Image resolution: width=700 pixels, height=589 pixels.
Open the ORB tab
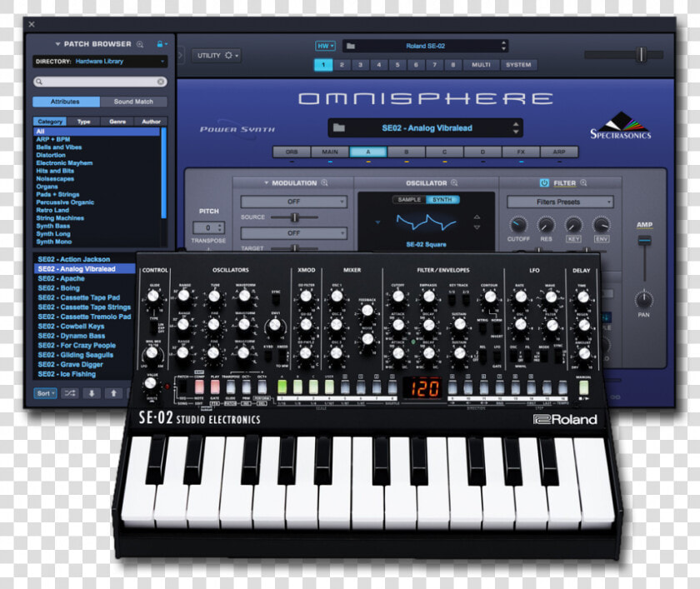click(292, 152)
